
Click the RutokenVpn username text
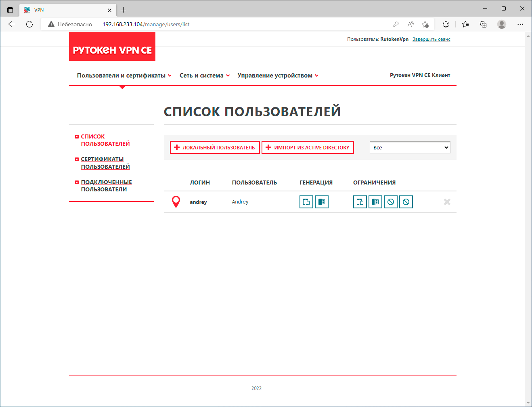click(x=394, y=39)
